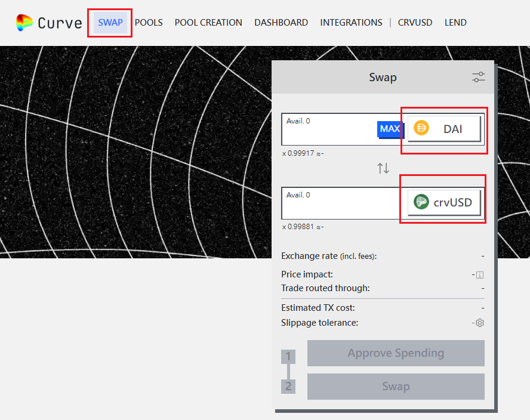The width and height of the screenshot is (530, 420).
Task: Click the MAX amount button
Action: point(390,129)
